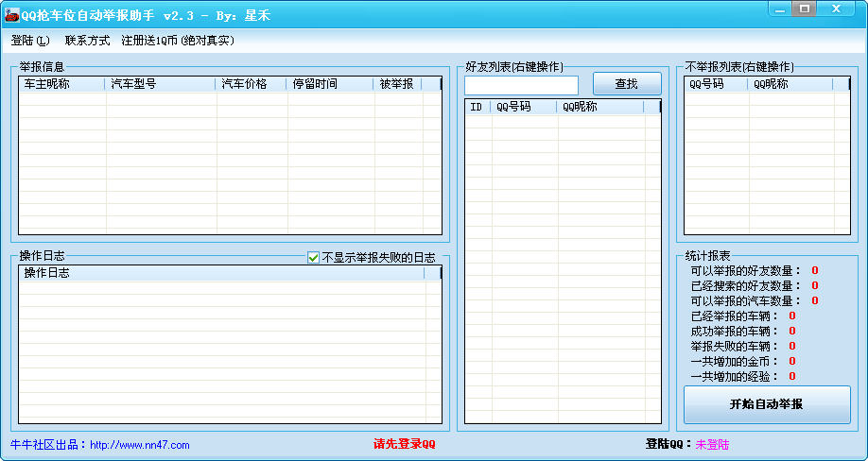Screen dimensions: 868x461
Task: Open the 注册送1Q币(绝对真实) menu
Action: (179, 41)
